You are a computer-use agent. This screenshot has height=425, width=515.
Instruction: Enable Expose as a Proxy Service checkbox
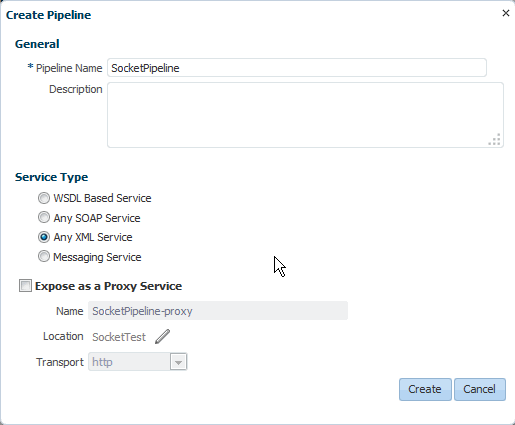click(x=25, y=286)
